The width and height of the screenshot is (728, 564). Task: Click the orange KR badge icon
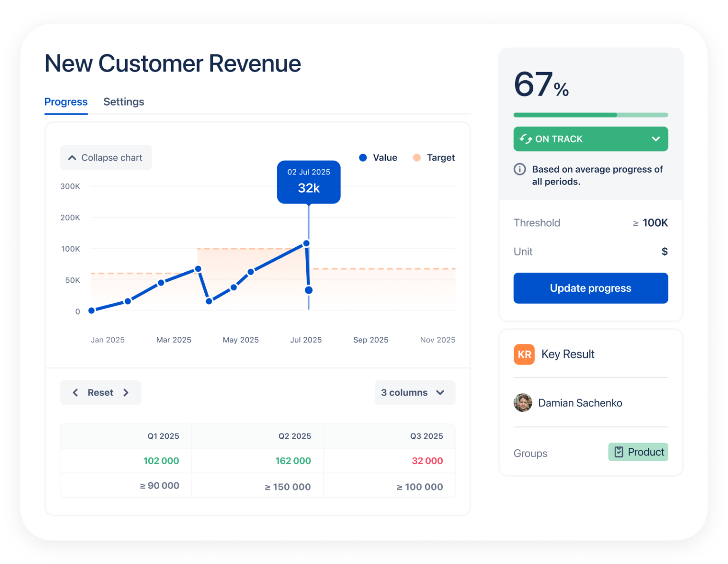pos(524,354)
